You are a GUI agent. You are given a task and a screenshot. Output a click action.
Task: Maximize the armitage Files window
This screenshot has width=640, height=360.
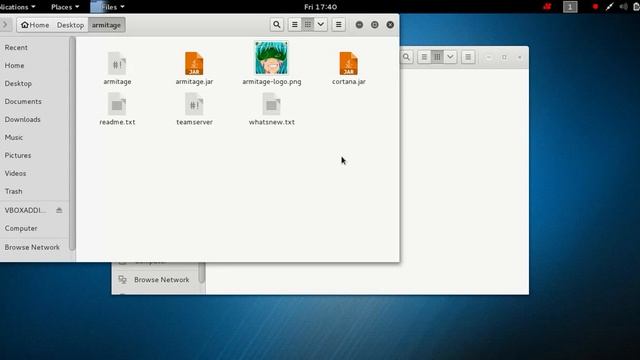tap(375, 24)
